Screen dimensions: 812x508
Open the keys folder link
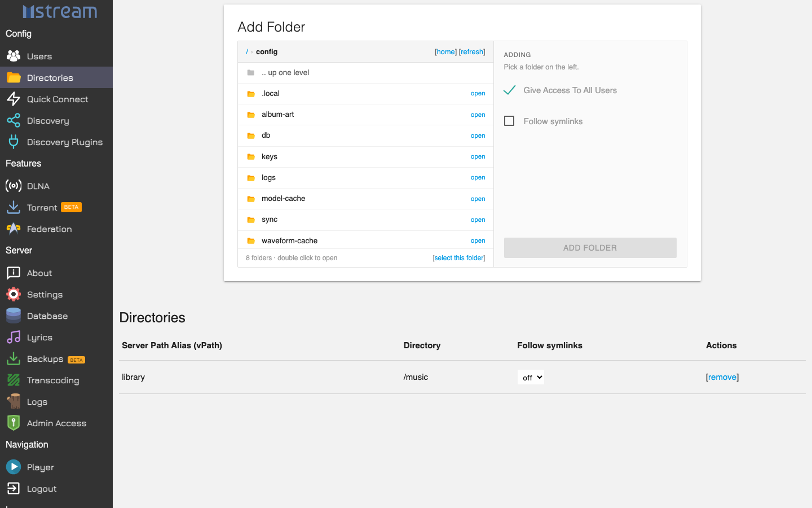(478, 157)
